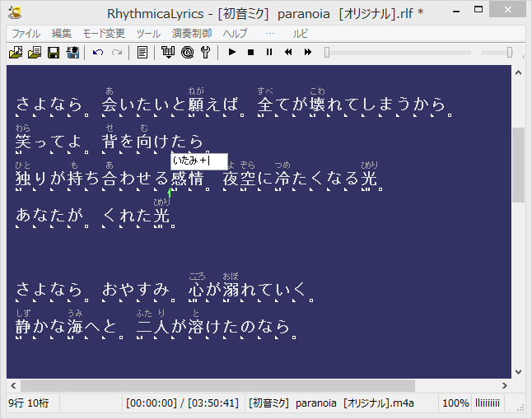Open the Tool dropdown icon

click(x=168, y=52)
